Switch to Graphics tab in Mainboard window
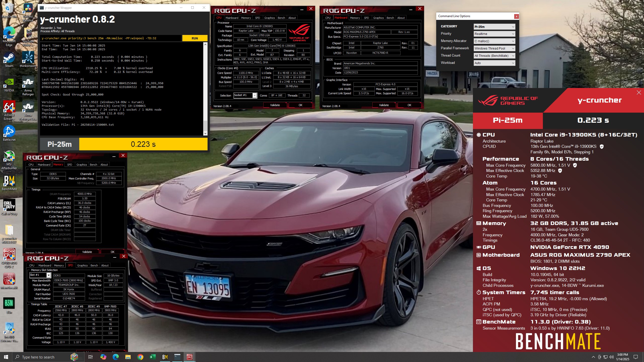The width and height of the screenshot is (644, 362). point(378,18)
